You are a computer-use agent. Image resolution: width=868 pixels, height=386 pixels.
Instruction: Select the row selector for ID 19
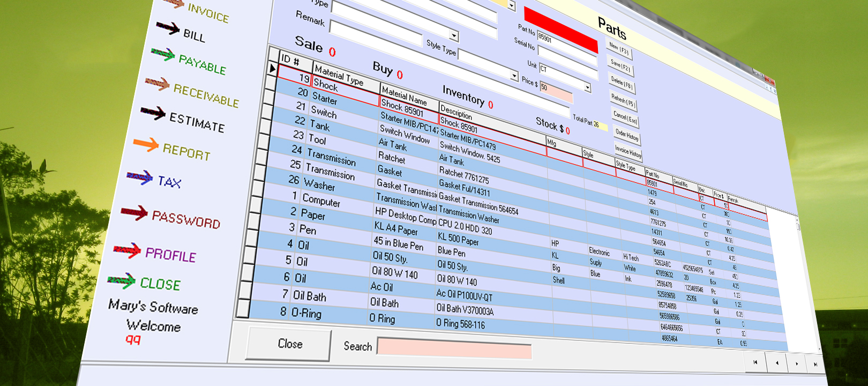pos(272,69)
